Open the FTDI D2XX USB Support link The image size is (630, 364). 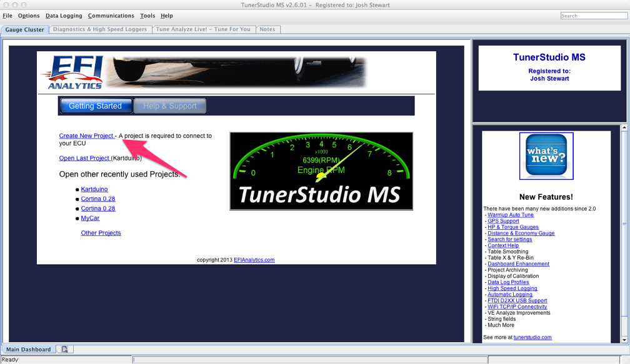pos(517,300)
